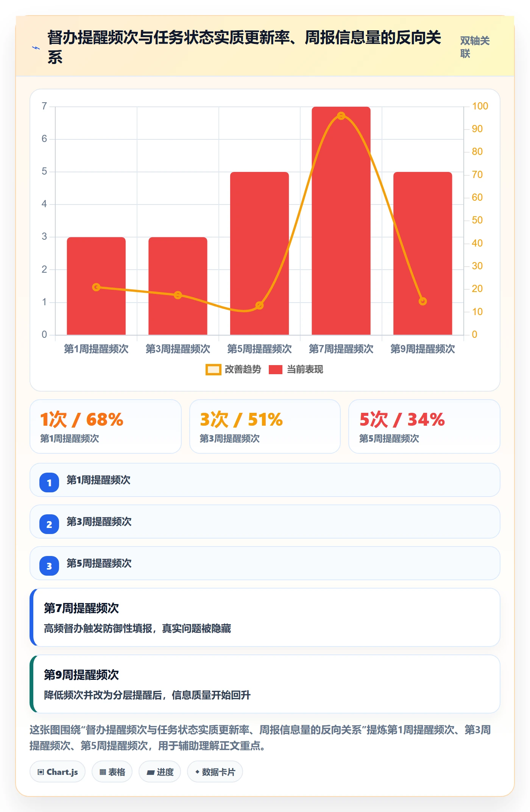Click the lightning bolt icon beside the title
This screenshot has width=530, height=812.
(36, 48)
